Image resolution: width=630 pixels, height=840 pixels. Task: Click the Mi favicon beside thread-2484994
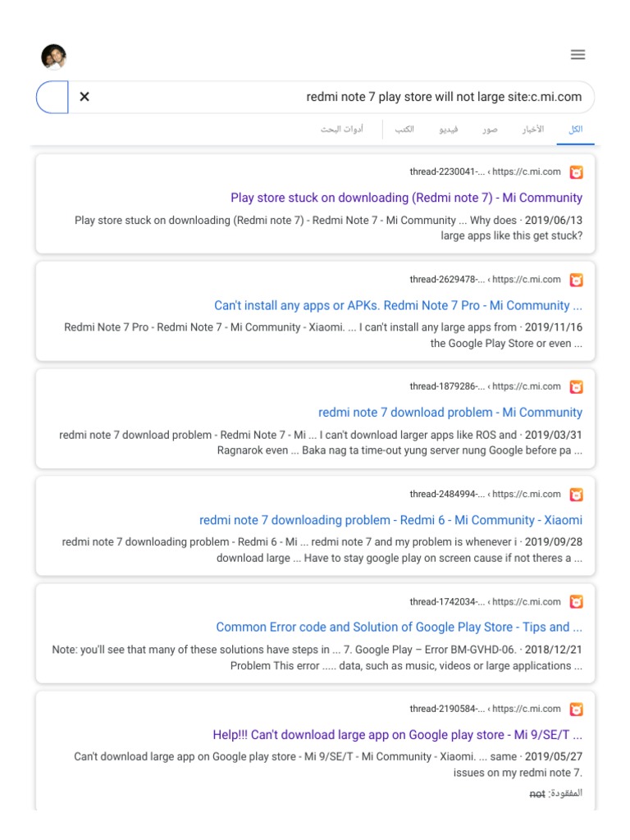pyautogui.click(x=576, y=494)
